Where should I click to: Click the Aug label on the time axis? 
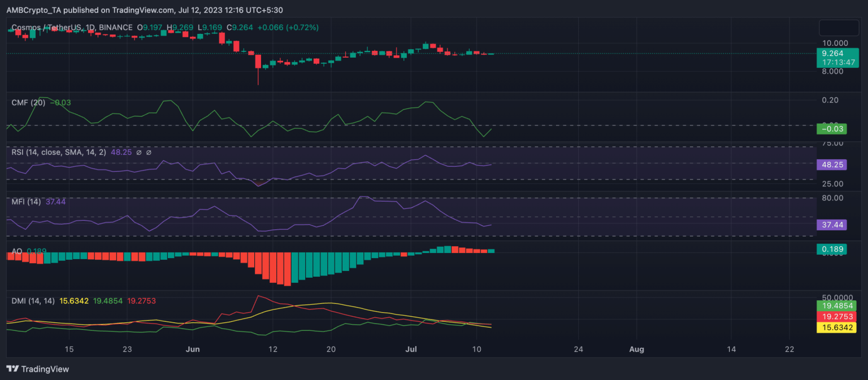click(637, 349)
